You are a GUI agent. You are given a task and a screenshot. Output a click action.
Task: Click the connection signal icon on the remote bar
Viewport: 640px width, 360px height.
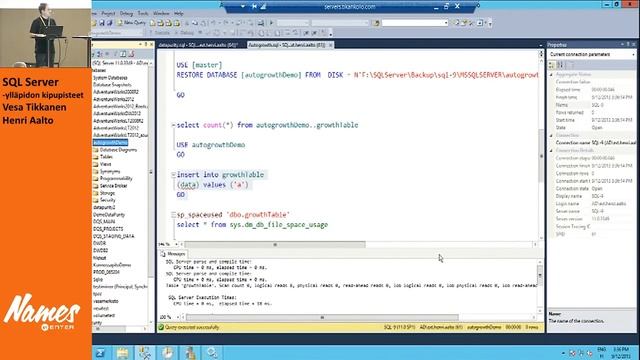263,7
